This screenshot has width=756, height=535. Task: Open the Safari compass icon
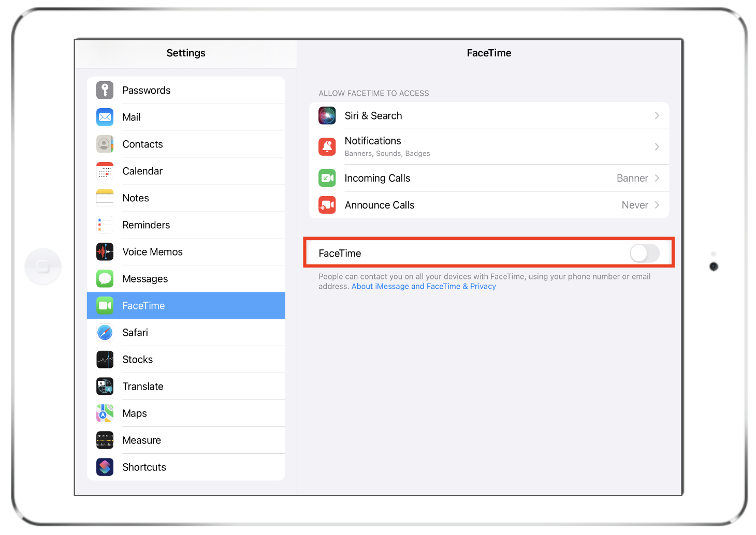(105, 332)
